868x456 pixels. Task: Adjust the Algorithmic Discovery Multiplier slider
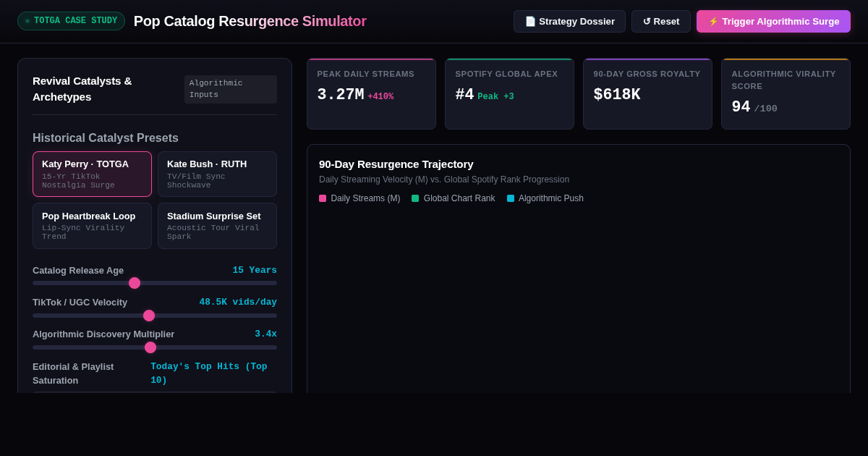point(155,347)
